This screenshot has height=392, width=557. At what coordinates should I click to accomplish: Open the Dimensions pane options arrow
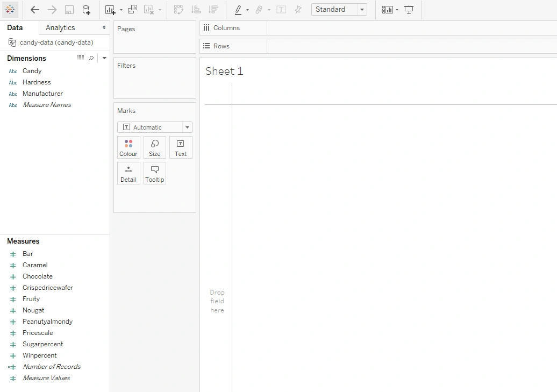104,58
